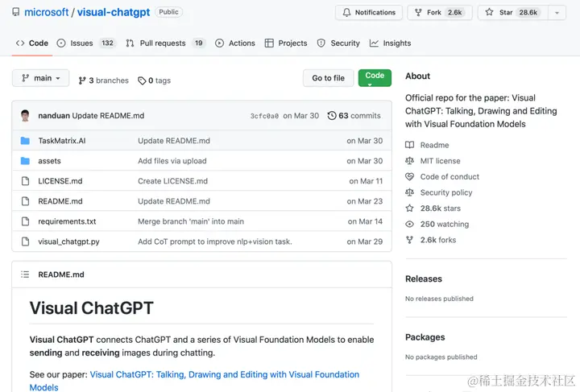Go to the Actions tab

pos(235,43)
